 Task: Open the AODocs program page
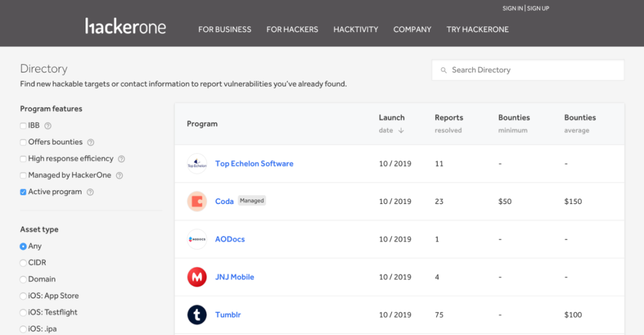click(x=230, y=239)
